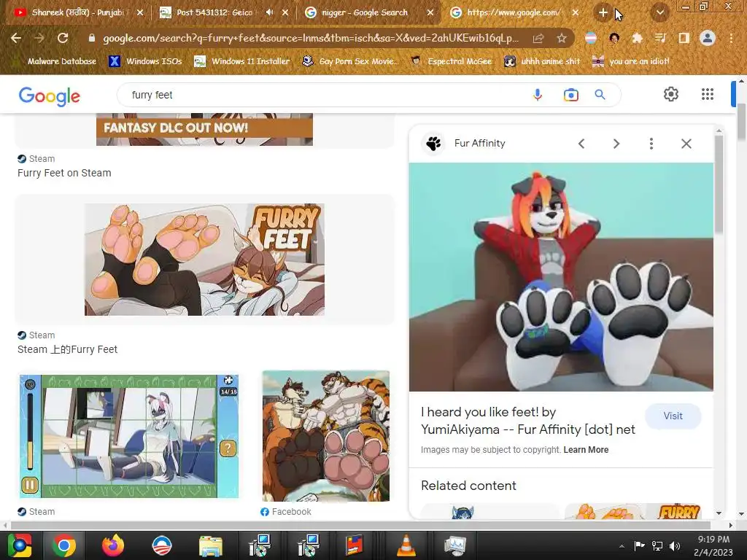This screenshot has height=560, width=747.
Task: Launch VLC media player from the taskbar
Action: [406, 545]
